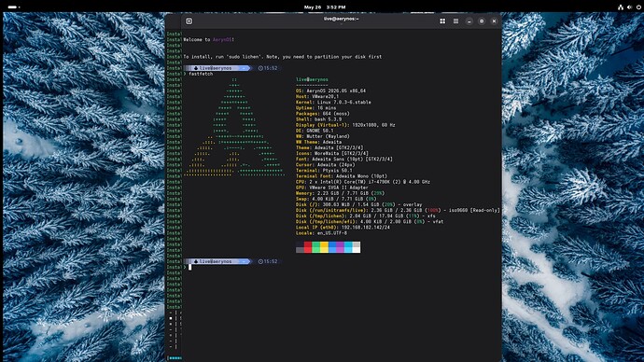Click the live@aerynos:~ window title
This screenshot has height=362, width=644.
click(x=341, y=19)
